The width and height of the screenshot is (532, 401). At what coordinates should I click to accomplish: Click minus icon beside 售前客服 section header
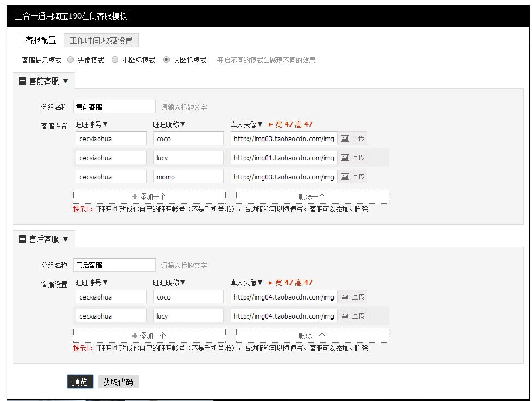pyautogui.click(x=22, y=81)
